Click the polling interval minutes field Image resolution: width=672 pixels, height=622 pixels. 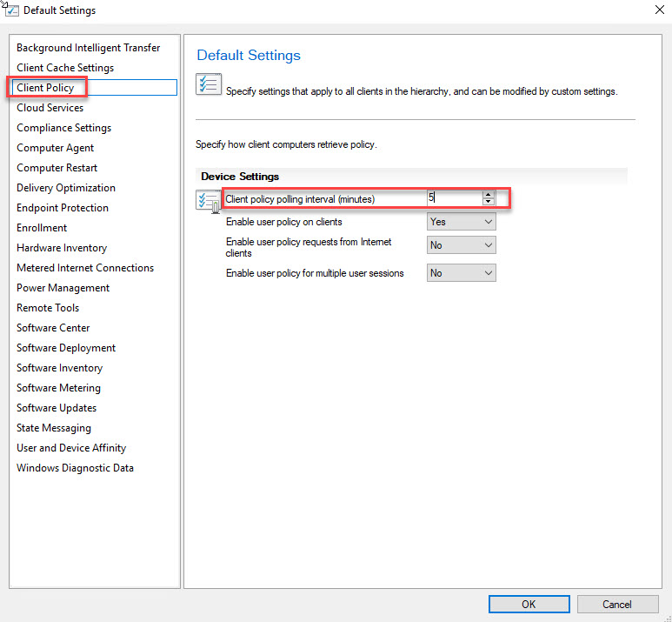451,198
